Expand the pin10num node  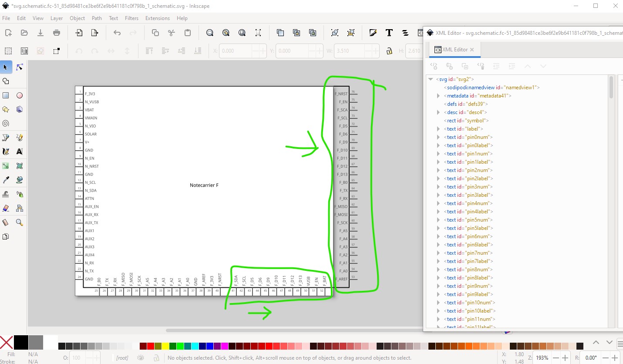[438, 303]
